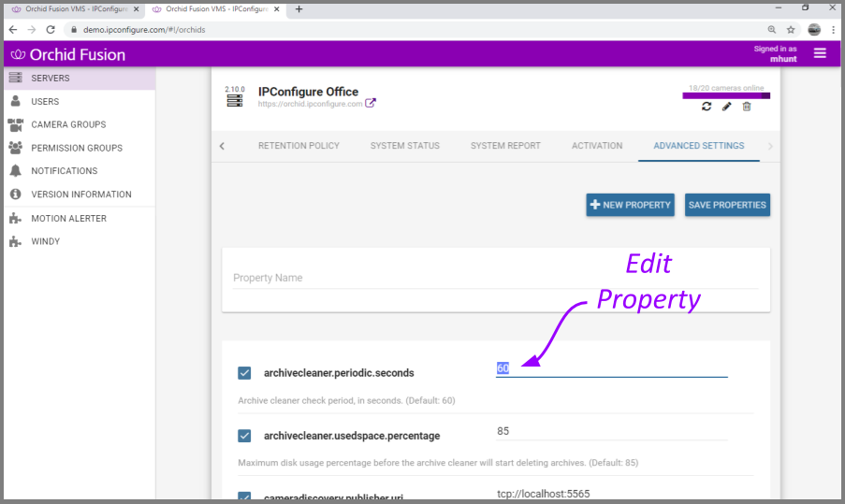Open Notifications in the sidebar
Screen dimensions: 845x504
tap(65, 171)
